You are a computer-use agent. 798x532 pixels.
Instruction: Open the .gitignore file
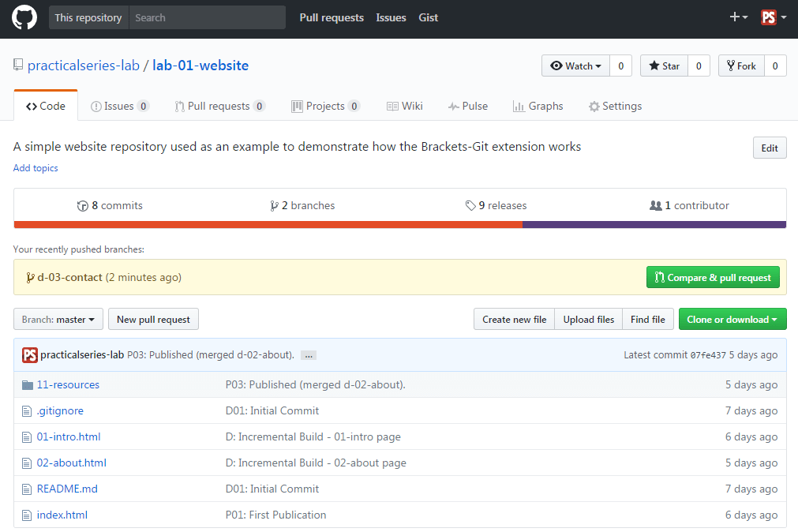60,410
